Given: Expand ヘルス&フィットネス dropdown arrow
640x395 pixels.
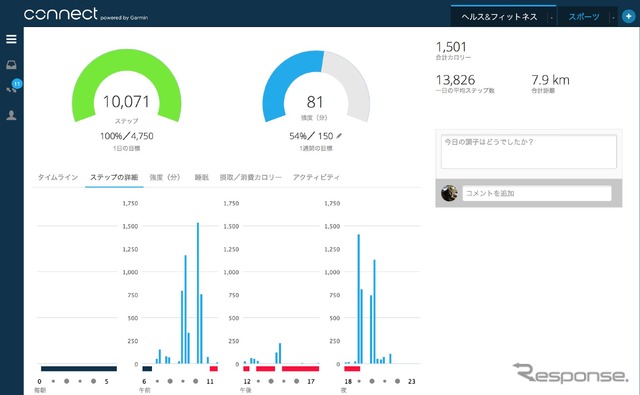Looking at the screenshot, I should tap(552, 18).
